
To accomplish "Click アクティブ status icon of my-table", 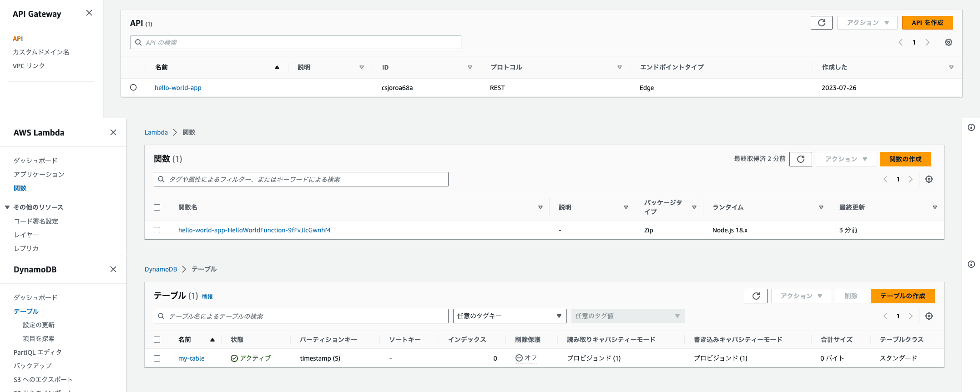I will click(x=234, y=358).
